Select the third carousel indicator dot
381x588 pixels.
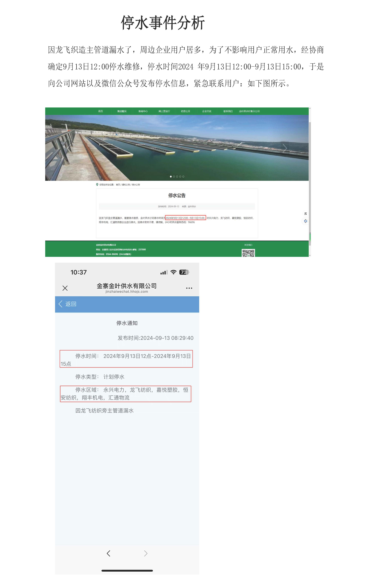click(177, 176)
